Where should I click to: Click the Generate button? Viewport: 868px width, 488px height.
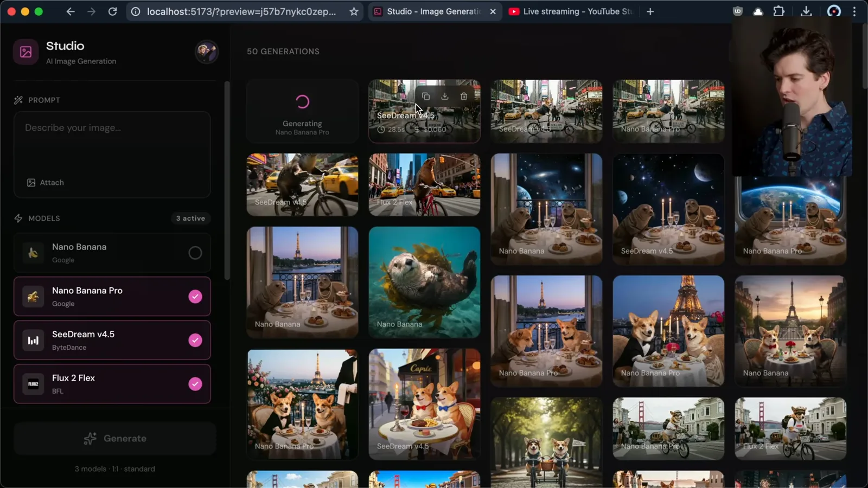pos(115,438)
